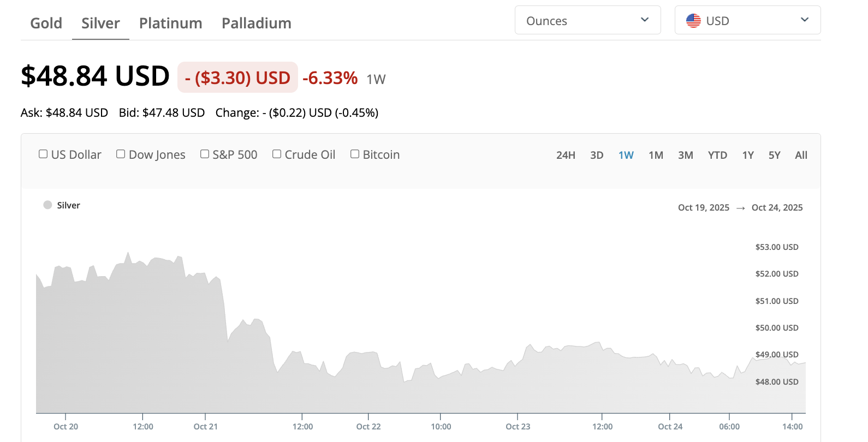Click the US flag currency icon
The width and height of the screenshot is (868, 442).
tap(693, 21)
